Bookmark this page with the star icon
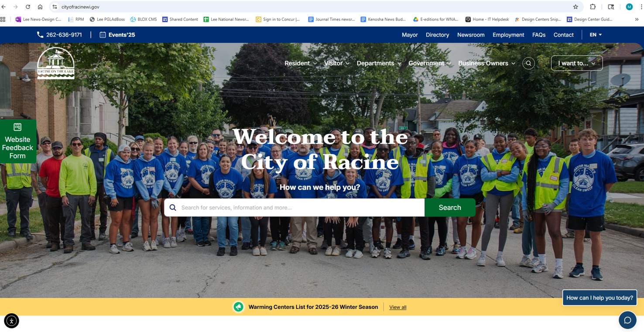Viewport: 644px width, 332px height. pos(575,7)
